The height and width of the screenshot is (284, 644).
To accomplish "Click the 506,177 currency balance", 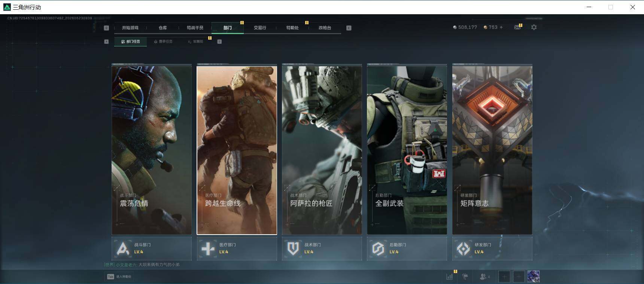I will tap(468, 27).
